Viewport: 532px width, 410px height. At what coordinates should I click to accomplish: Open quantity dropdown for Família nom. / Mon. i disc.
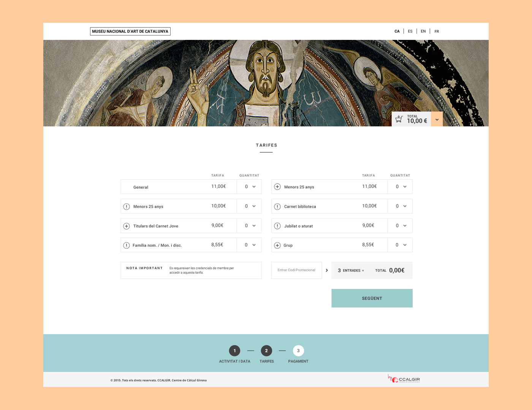pyautogui.click(x=249, y=245)
